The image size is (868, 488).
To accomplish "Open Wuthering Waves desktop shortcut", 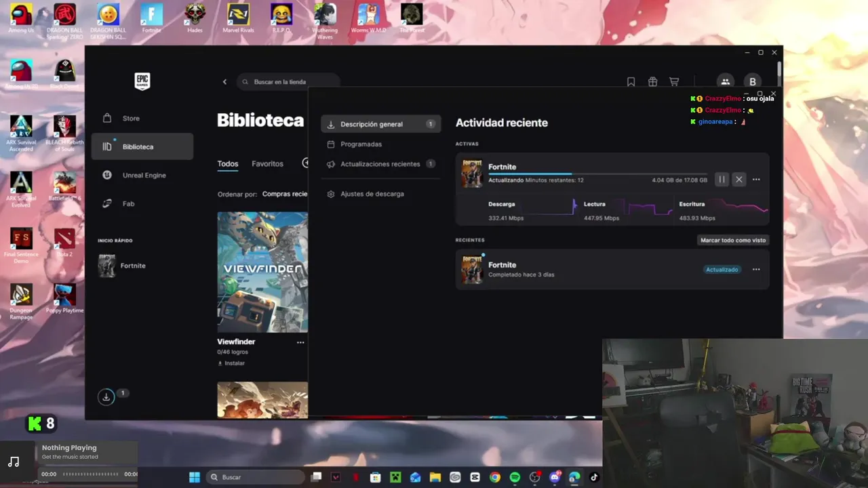I will tap(325, 20).
